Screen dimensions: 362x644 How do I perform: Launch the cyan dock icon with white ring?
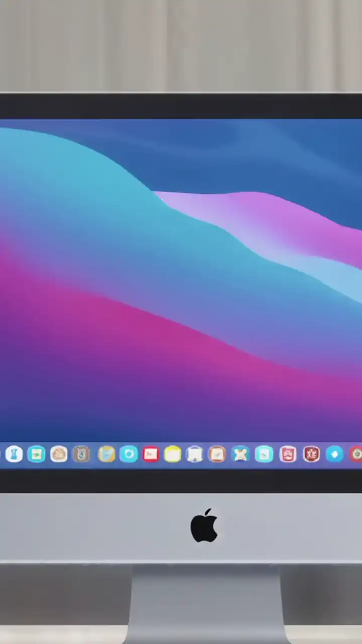(129, 454)
